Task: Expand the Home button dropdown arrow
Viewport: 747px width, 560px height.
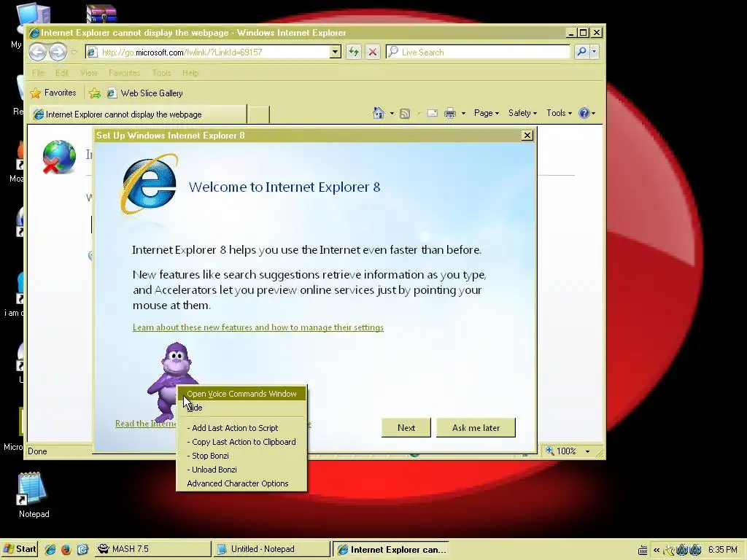Action: pos(392,113)
